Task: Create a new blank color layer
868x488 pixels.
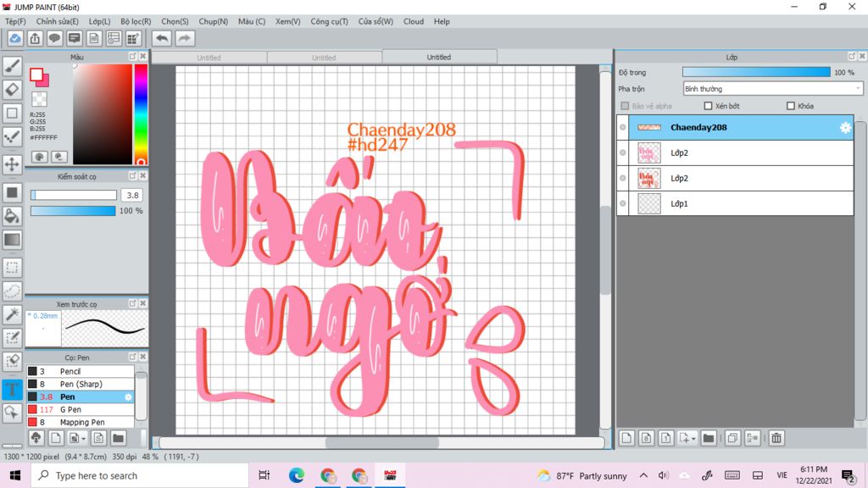Action: (x=626, y=438)
